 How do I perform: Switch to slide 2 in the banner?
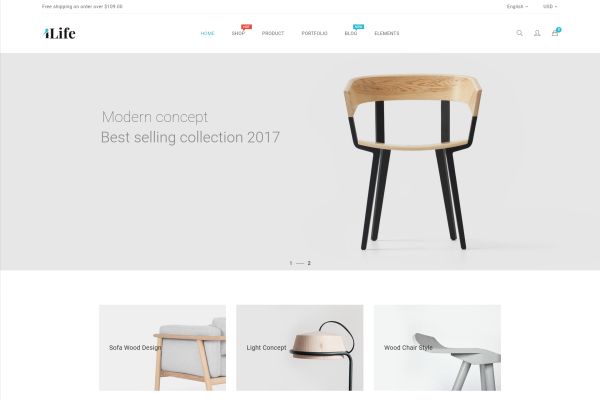[309, 263]
